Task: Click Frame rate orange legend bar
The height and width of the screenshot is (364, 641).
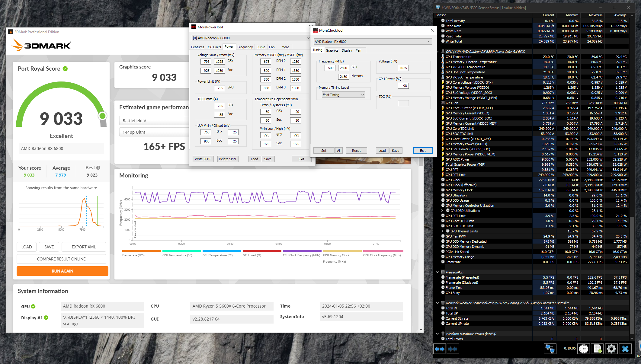Action: tap(141, 251)
